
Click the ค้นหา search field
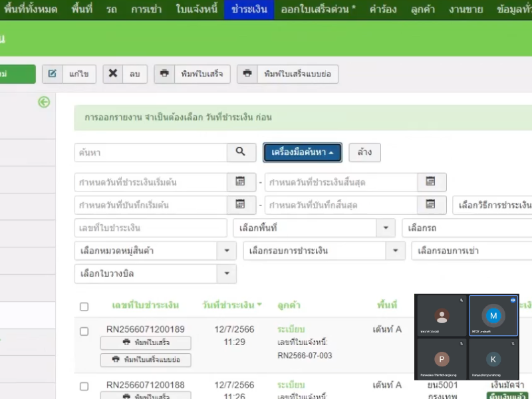click(151, 153)
